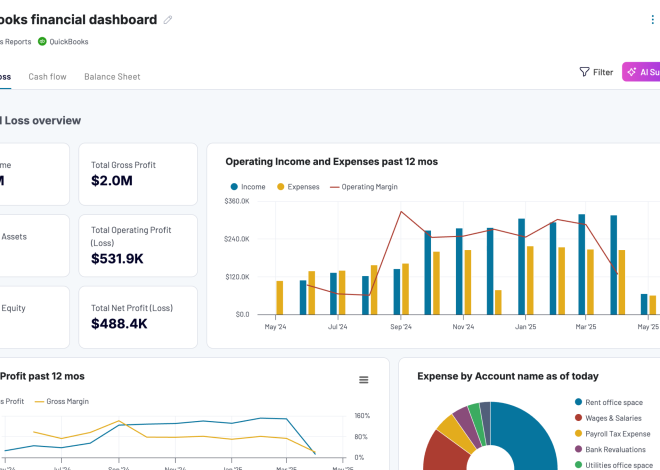Click the May '24 yellow expenses bar

point(280,297)
